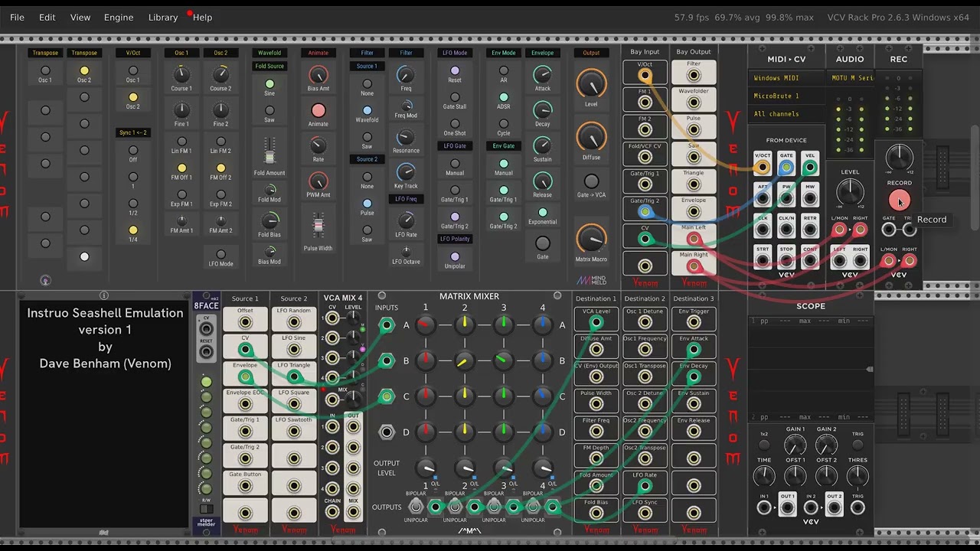980x551 pixels.
Task: Flip the R/W switch on 8FACE
Action: (x=206, y=509)
